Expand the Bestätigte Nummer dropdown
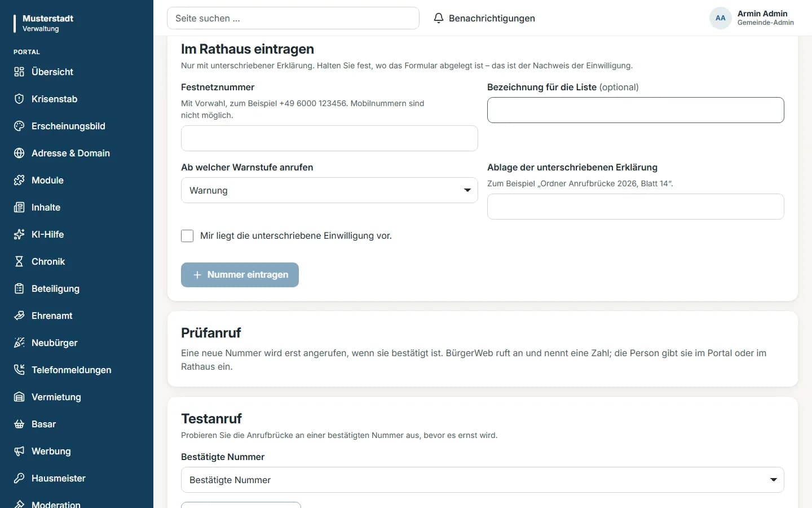This screenshot has height=508, width=812. [483, 480]
